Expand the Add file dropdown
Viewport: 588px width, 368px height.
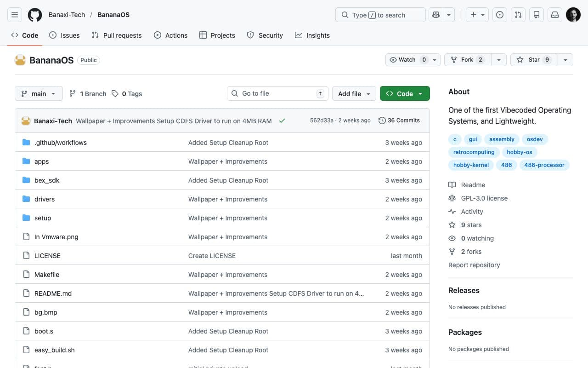353,93
